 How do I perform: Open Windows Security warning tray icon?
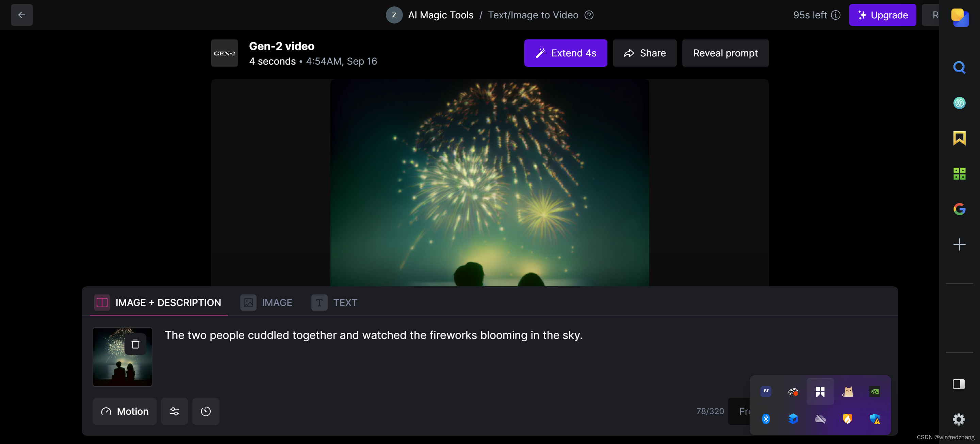point(875,419)
